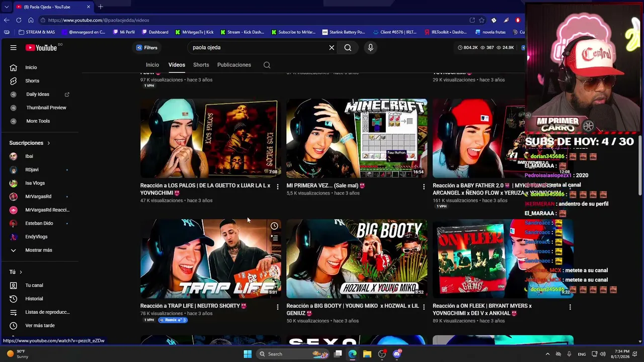644x362 pixels.
Task: Open the browser tab list dropdown
Action: click(x=6, y=7)
